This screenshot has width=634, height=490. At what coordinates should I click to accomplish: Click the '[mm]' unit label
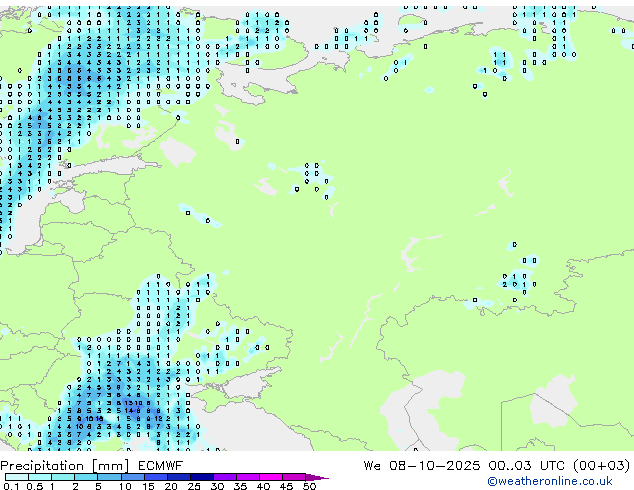111,466
